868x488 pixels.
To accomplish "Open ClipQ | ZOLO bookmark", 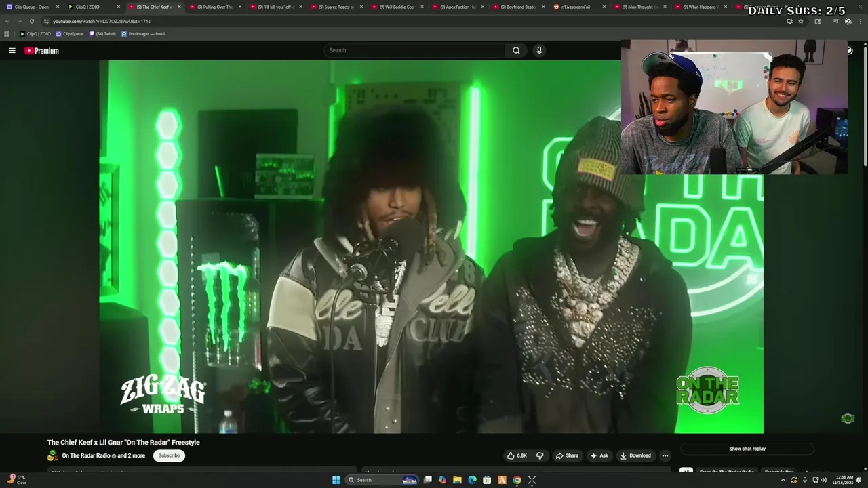I will click(35, 34).
